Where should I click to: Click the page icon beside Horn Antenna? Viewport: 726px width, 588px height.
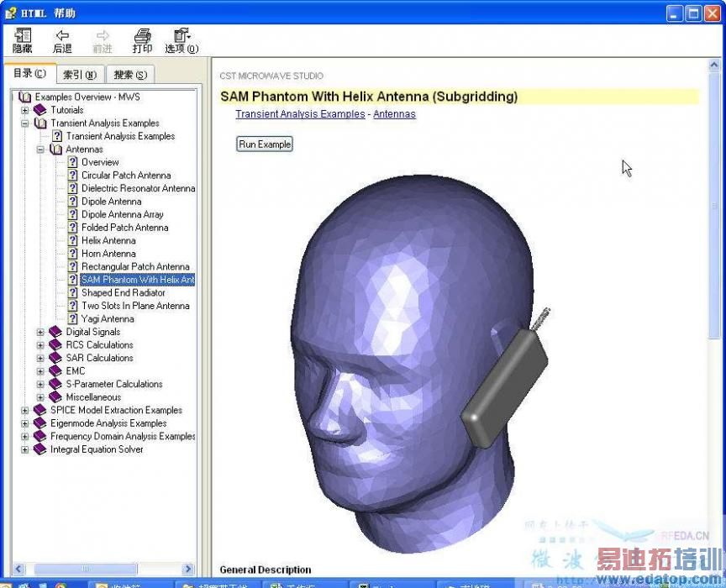pyautogui.click(x=72, y=253)
